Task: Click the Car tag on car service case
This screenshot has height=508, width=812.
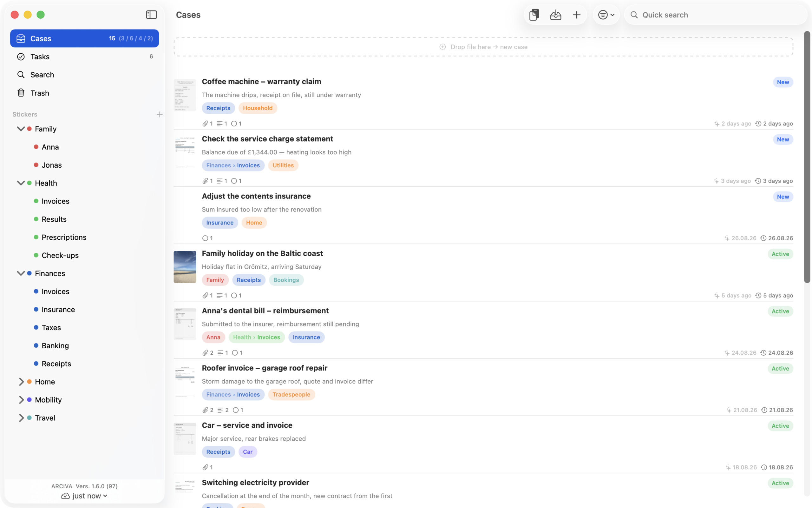Action: point(248,452)
